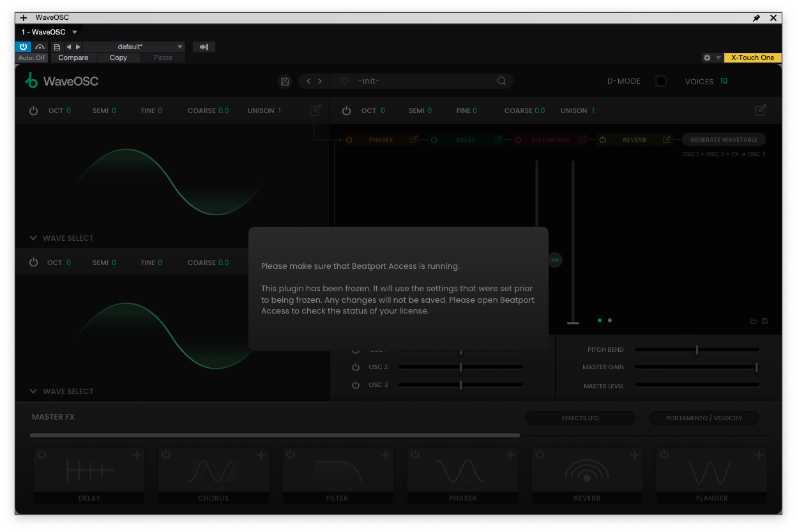Click the Copy button
This screenshot has height=532, width=797.
118,57
